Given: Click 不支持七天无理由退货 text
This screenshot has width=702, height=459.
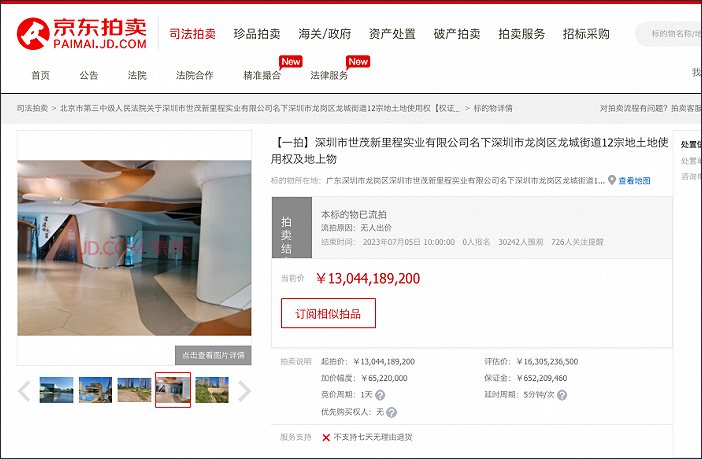Looking at the screenshot, I should 373,437.
